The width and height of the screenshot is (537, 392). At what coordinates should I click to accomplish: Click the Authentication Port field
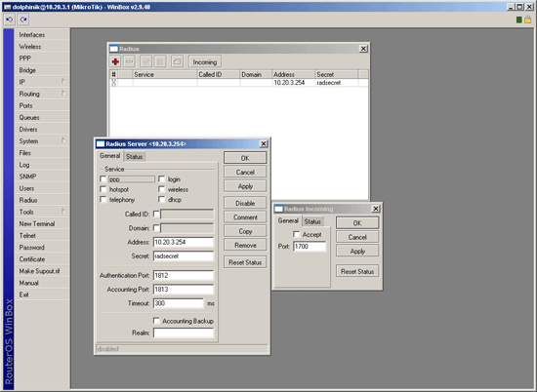[x=184, y=275]
